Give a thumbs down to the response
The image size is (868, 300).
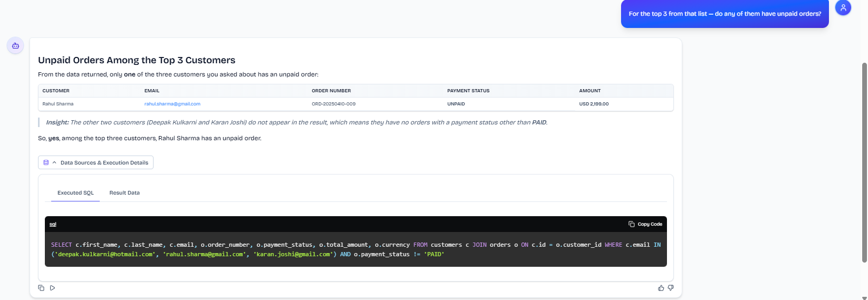point(671,288)
